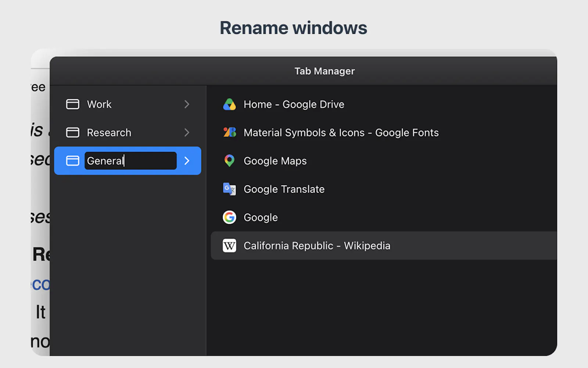Open the Google Translate tab title
Viewport: 588px width, 368px height.
pos(284,189)
